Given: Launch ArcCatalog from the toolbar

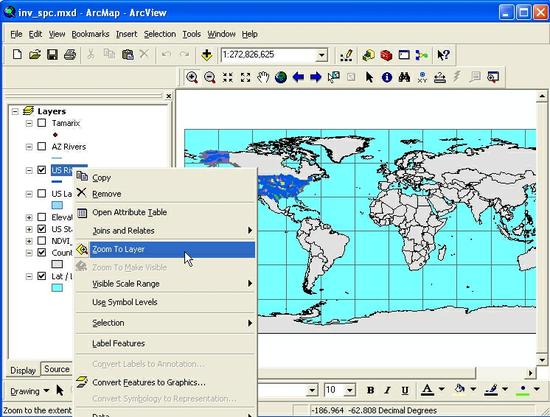Looking at the screenshot, I should pos(368,55).
